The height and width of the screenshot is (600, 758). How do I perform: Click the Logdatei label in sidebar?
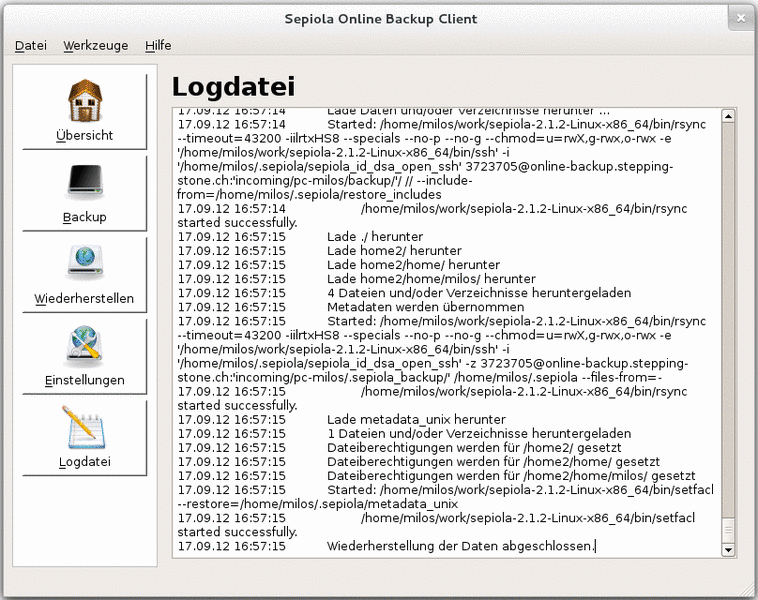click(85, 462)
